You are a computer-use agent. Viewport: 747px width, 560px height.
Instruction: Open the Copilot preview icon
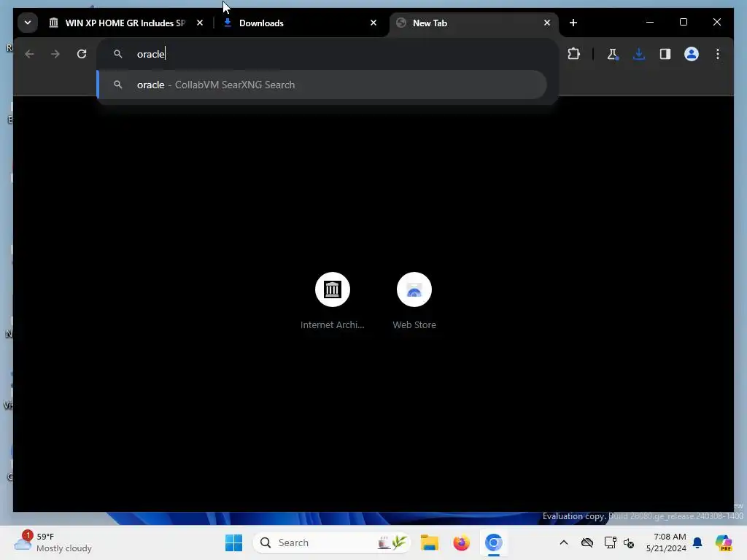point(723,542)
